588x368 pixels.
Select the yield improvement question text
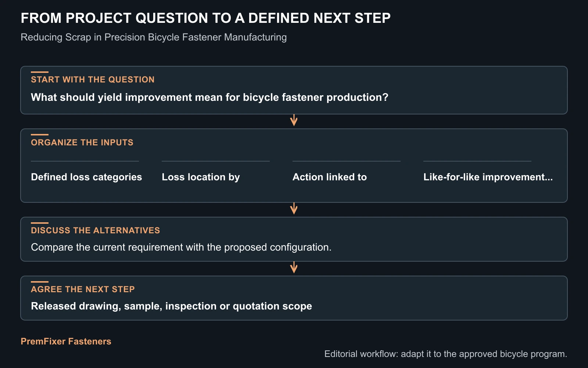(x=209, y=97)
